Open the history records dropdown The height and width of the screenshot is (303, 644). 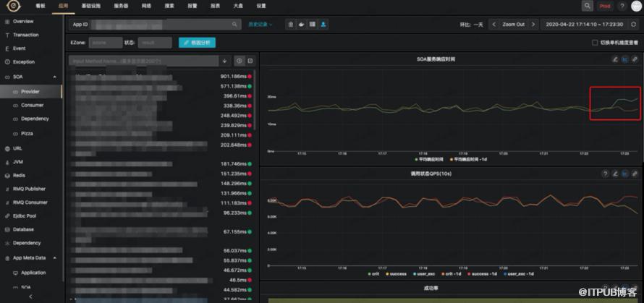point(260,25)
